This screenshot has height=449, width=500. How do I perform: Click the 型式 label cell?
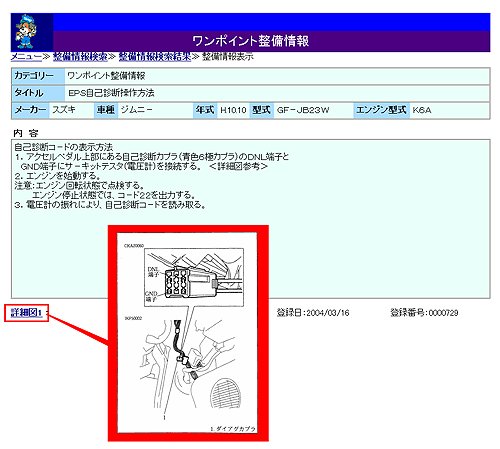262,110
